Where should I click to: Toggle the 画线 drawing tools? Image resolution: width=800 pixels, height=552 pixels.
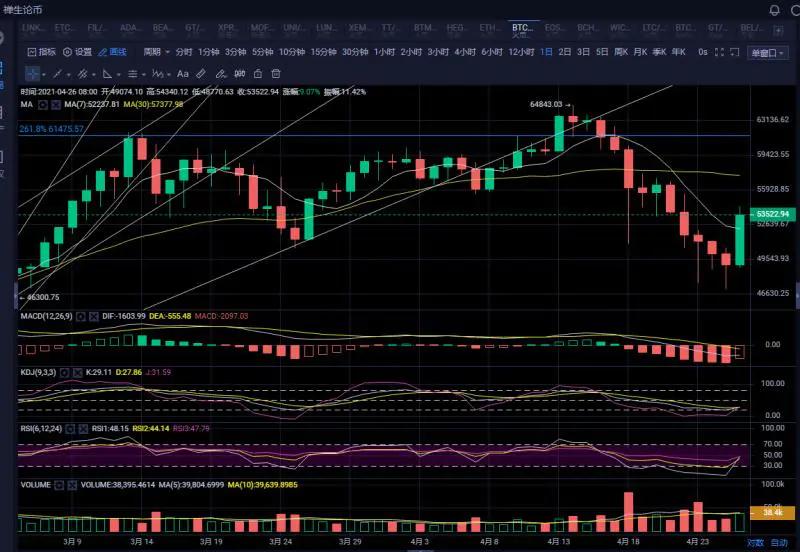(113, 52)
